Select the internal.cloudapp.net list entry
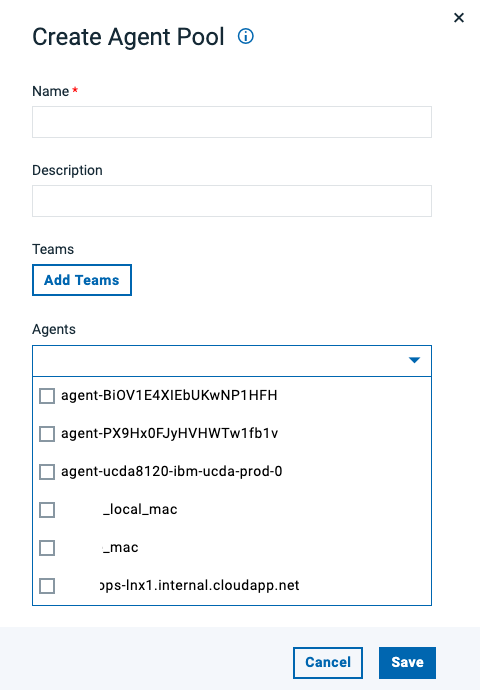480x690 pixels. click(x=200, y=586)
